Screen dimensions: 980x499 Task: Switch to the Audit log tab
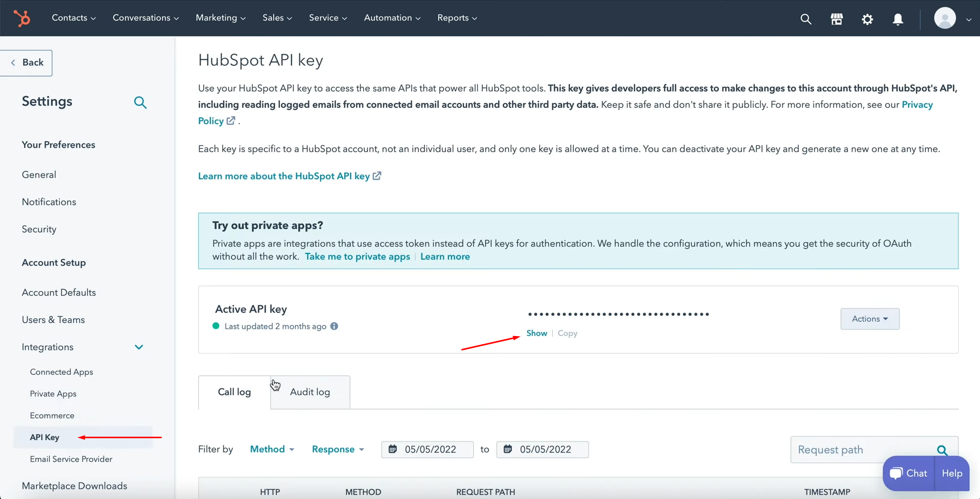(x=309, y=392)
